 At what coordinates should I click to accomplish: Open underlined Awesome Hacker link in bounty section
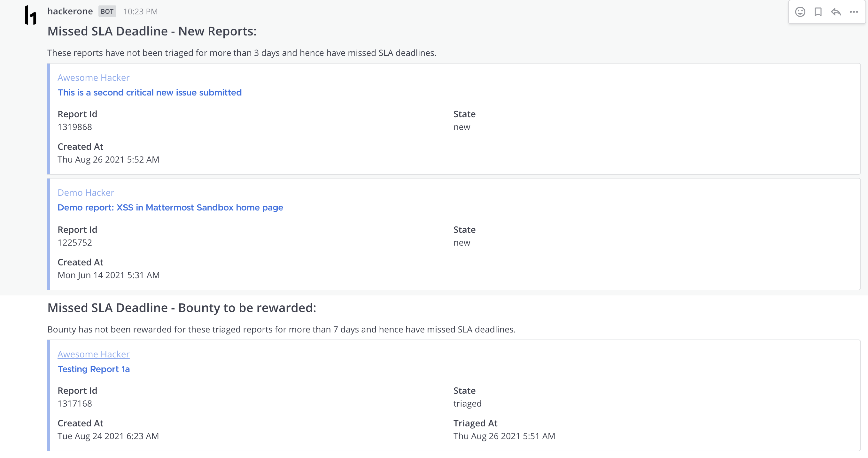tap(93, 354)
